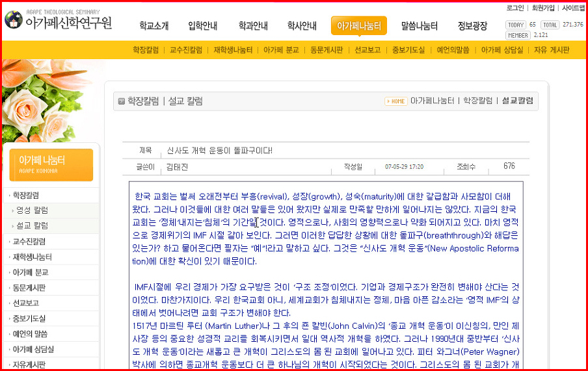Click the 로그인 link at top
Screen dimensions: 588x371
point(515,8)
